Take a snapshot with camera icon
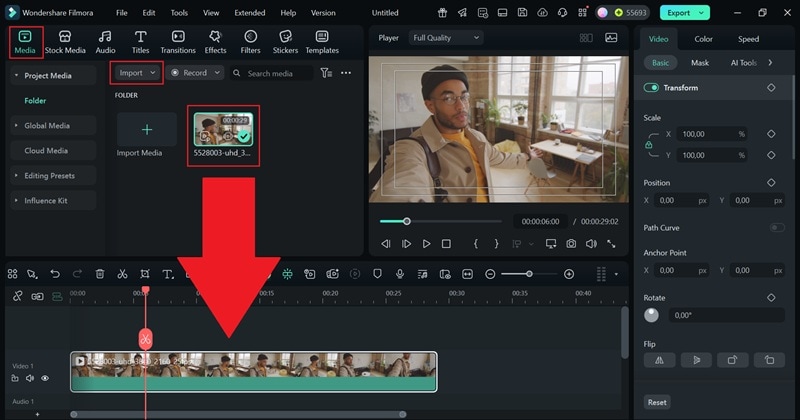 pos(571,244)
